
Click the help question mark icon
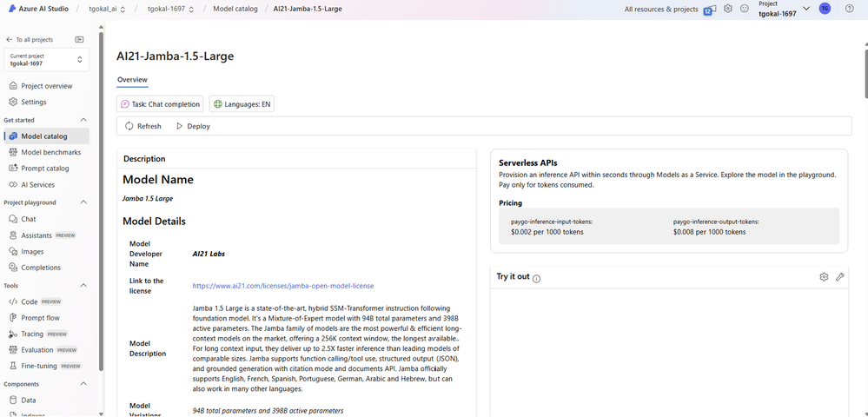[850, 9]
